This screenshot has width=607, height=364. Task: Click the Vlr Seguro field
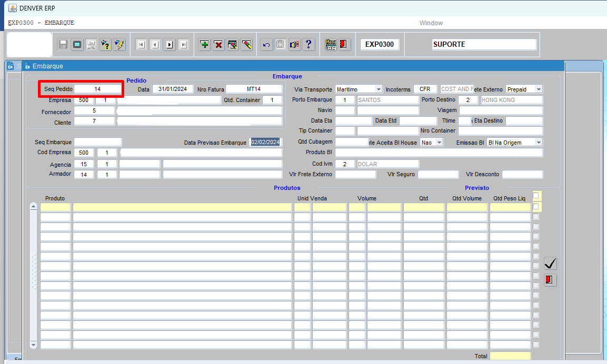[x=438, y=175]
